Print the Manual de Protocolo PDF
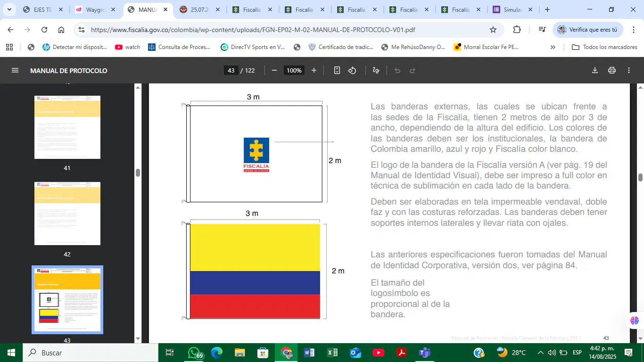The width and height of the screenshot is (644, 362). [x=612, y=71]
